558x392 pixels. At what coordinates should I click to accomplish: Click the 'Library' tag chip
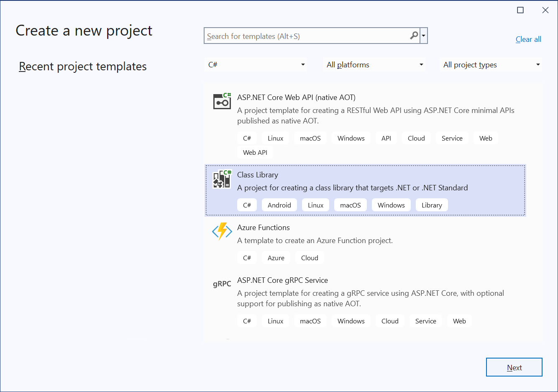(432, 205)
